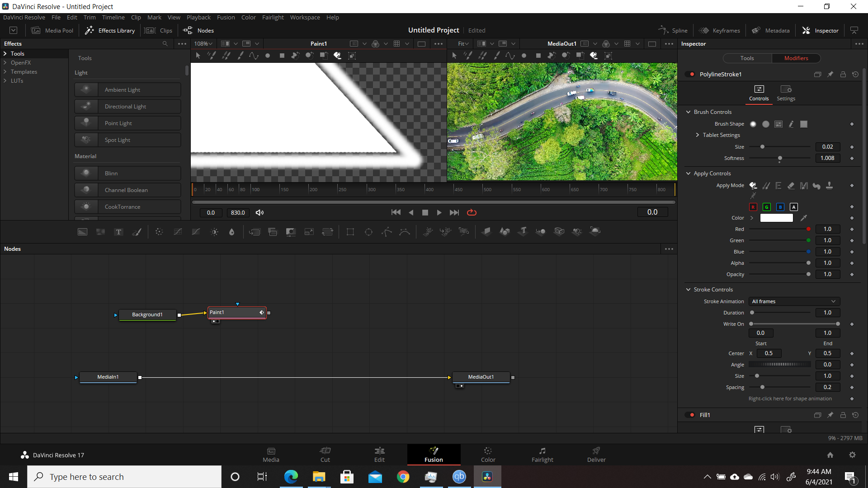Open the Fusion menu
This screenshot has width=868, height=488.
pyautogui.click(x=226, y=17)
